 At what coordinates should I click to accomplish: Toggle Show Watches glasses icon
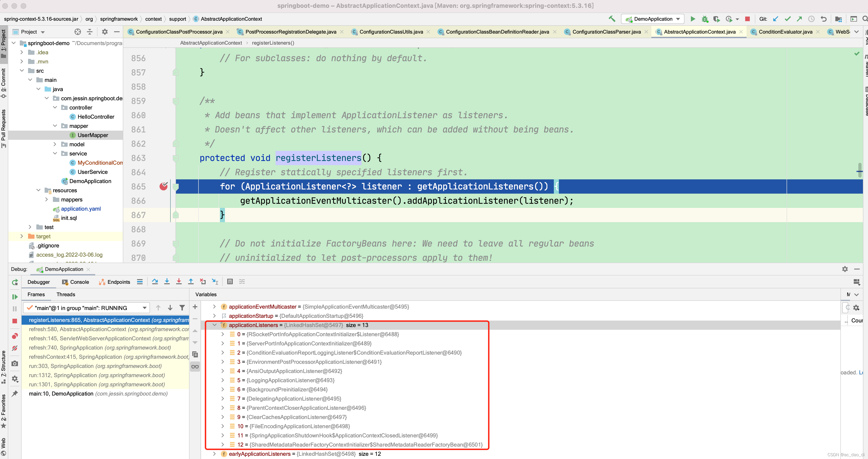(x=195, y=367)
